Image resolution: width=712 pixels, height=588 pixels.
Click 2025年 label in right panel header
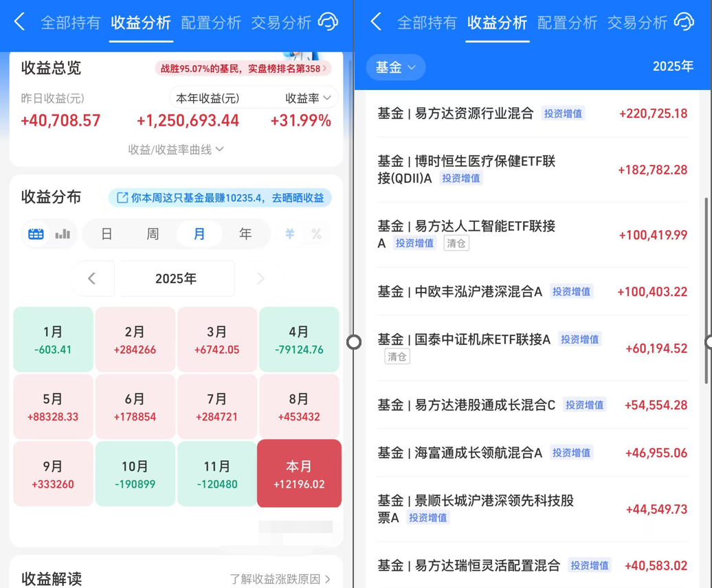[x=673, y=67]
